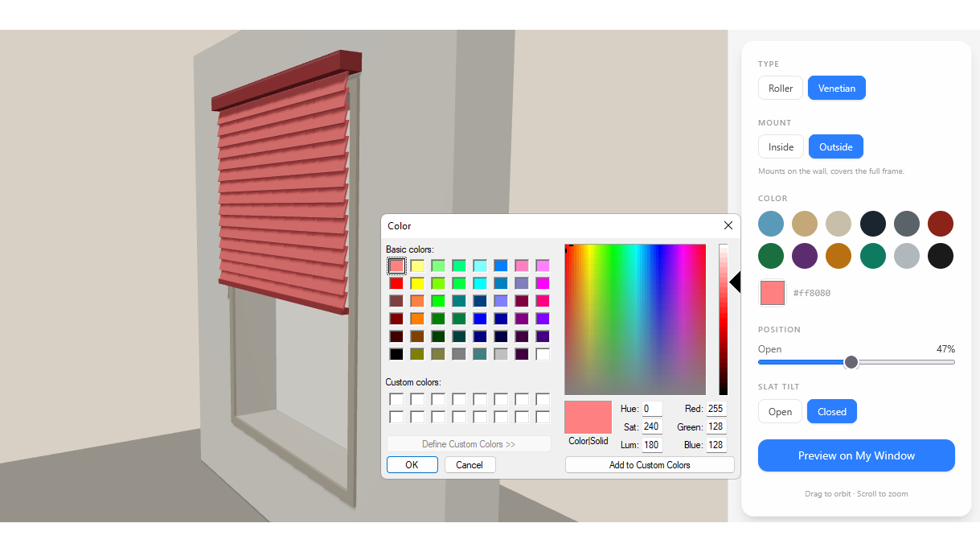Select the light silver basic color in the dialog
Screen dimensions: 980x552
pos(501,354)
